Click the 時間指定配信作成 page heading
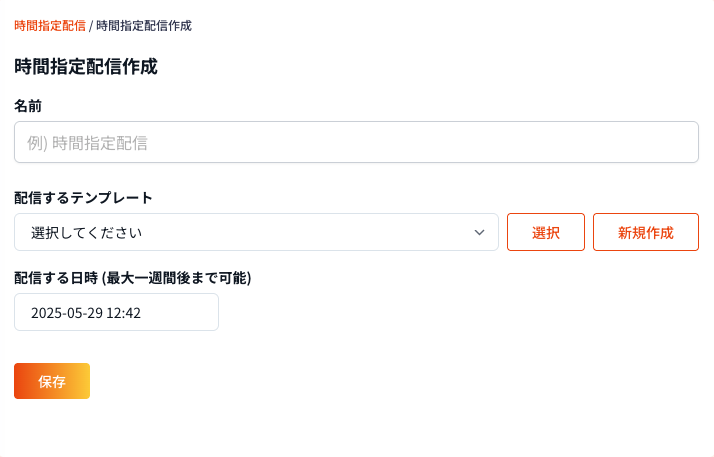This screenshot has width=714, height=457. click(86, 67)
